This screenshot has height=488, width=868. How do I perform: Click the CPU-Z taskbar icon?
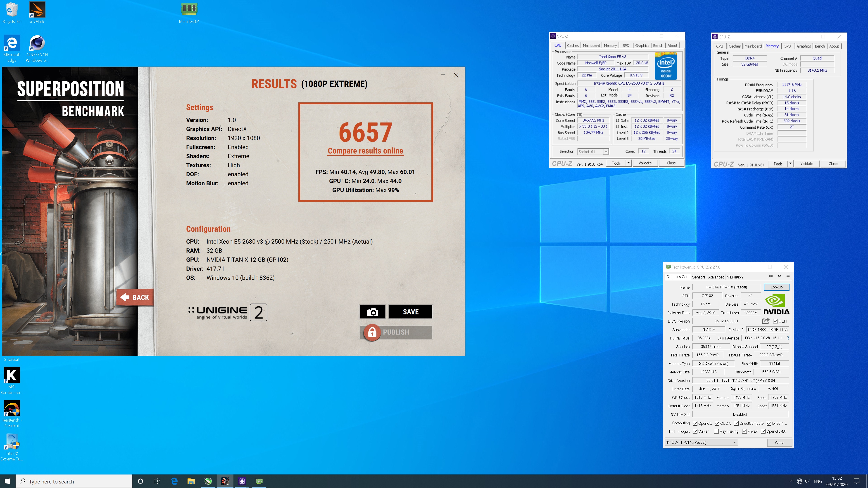pos(242,481)
